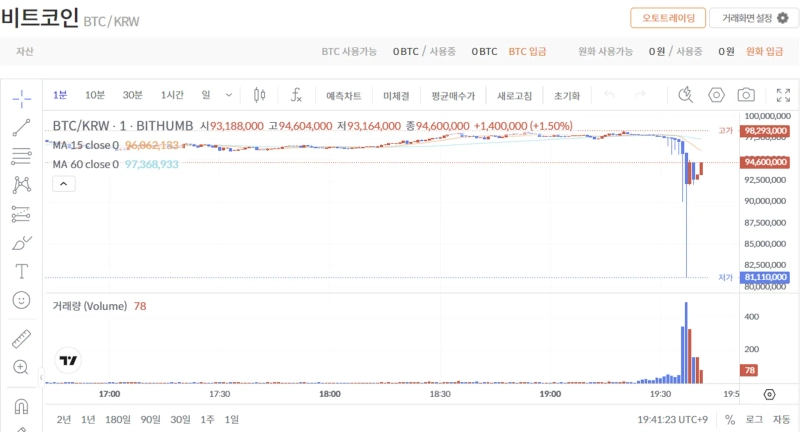Take a chart snapshot with camera icon
Viewport: 800px width, 432px height.
[746, 95]
